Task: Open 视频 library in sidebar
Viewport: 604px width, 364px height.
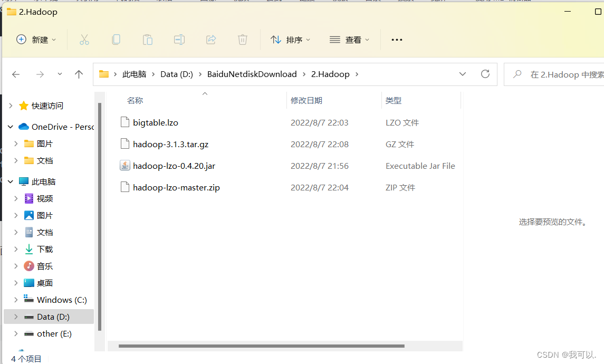Action: click(x=45, y=198)
